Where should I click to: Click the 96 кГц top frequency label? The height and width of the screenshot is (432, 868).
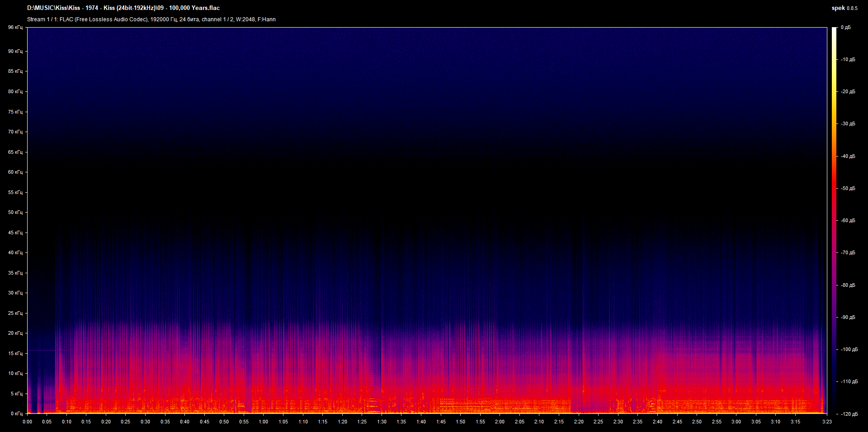(15, 28)
